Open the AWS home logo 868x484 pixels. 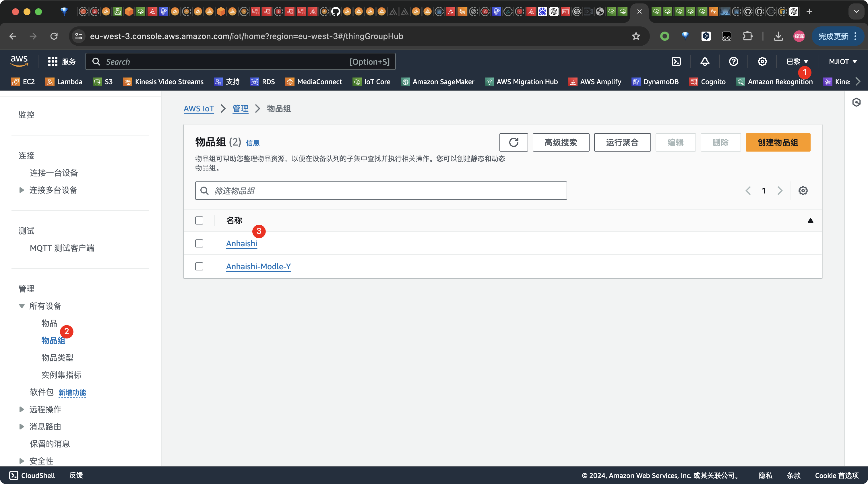[19, 61]
